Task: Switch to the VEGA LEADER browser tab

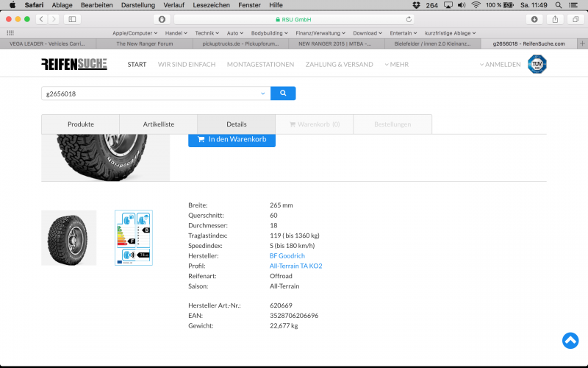Action: 48,43
